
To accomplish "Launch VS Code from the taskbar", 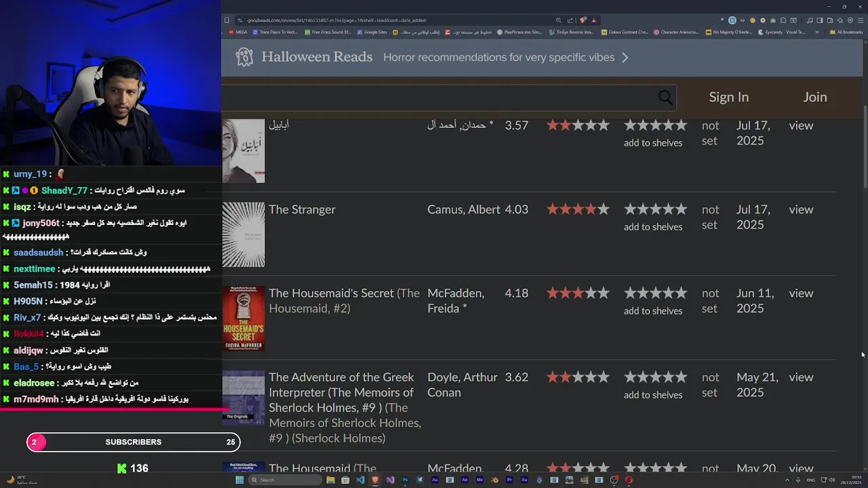I will [360, 480].
